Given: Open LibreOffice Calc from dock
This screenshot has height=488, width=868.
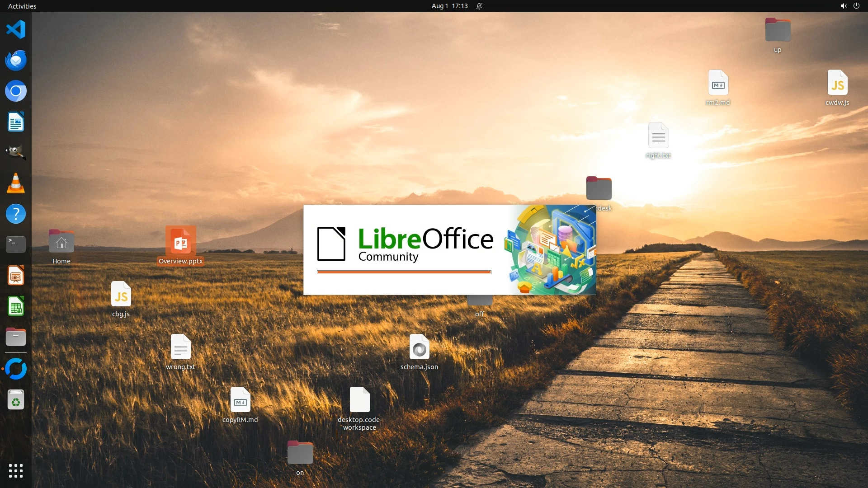Looking at the screenshot, I should coord(16,306).
